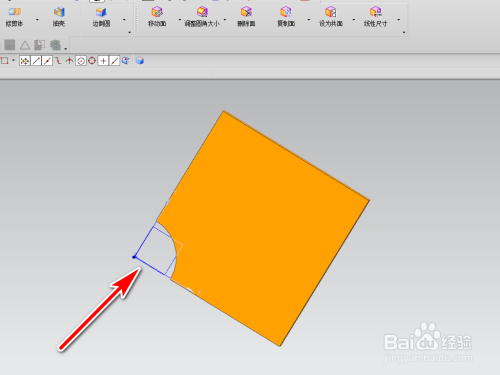
Task: Open dropdown arrow after grayed layers icon
Action: 66,49
